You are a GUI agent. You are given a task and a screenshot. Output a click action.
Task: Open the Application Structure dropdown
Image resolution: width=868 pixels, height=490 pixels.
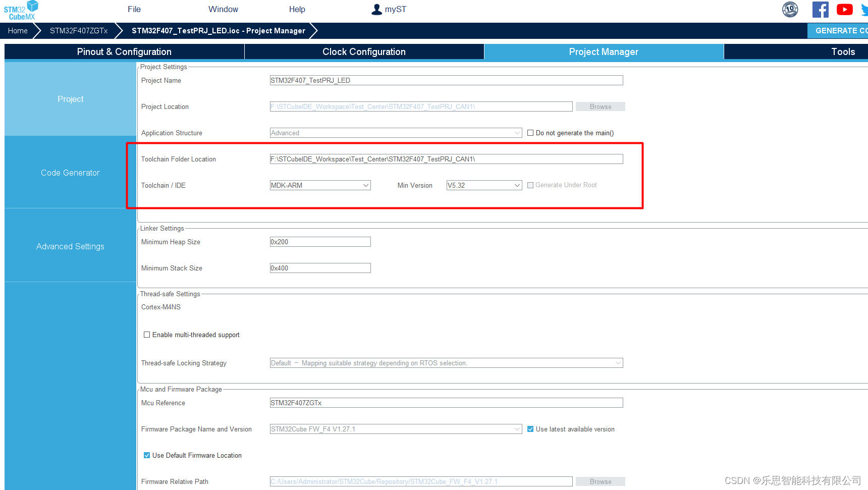click(x=396, y=133)
